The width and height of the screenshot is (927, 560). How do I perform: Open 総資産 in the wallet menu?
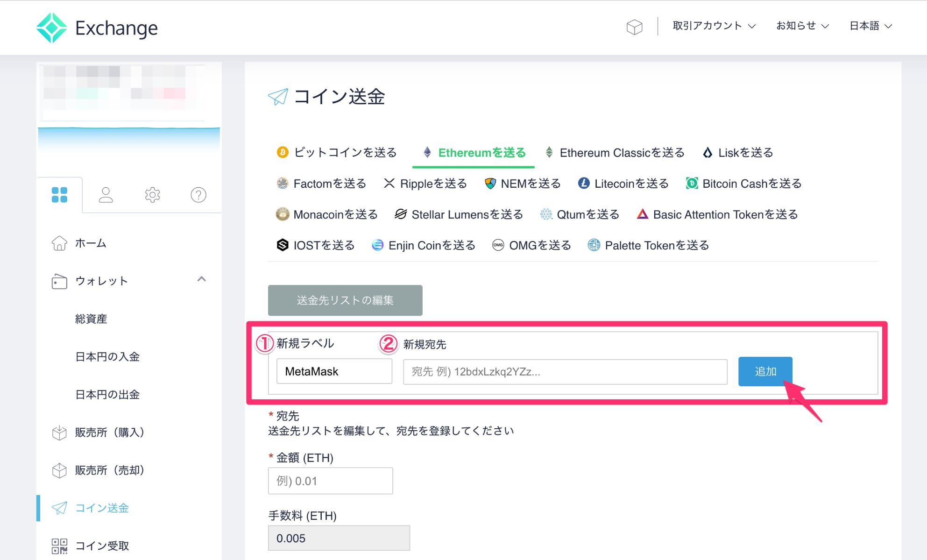pos(91,319)
